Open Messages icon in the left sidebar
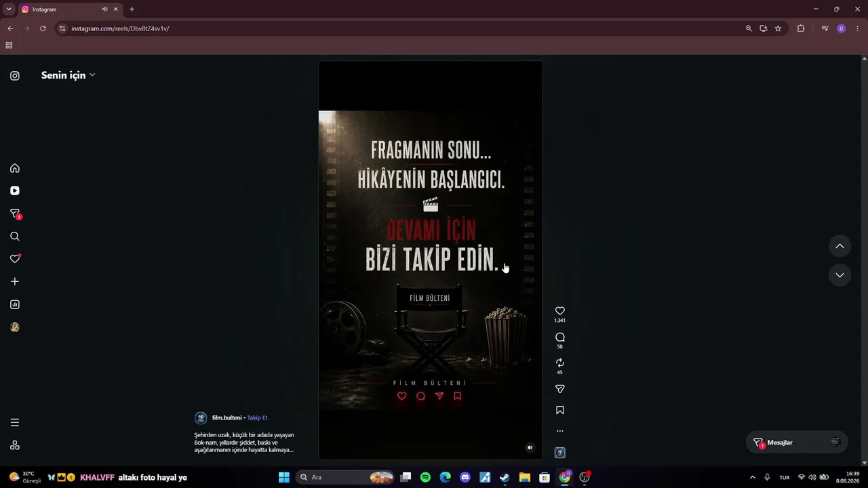Viewport: 868px width, 488px height. (x=15, y=213)
